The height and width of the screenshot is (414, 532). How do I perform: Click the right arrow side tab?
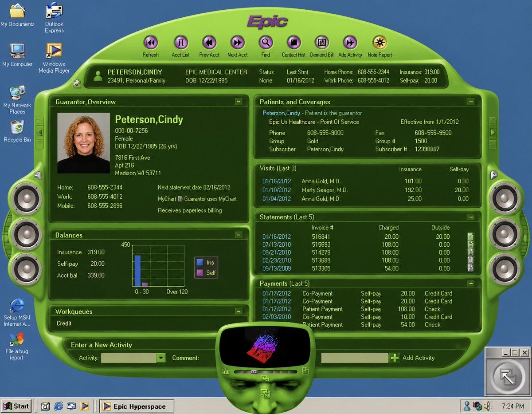[x=493, y=132]
